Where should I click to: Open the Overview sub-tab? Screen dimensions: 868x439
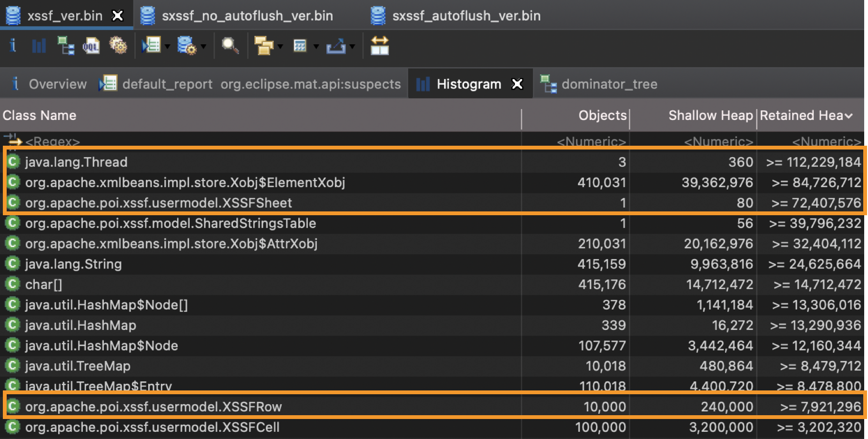[49, 84]
